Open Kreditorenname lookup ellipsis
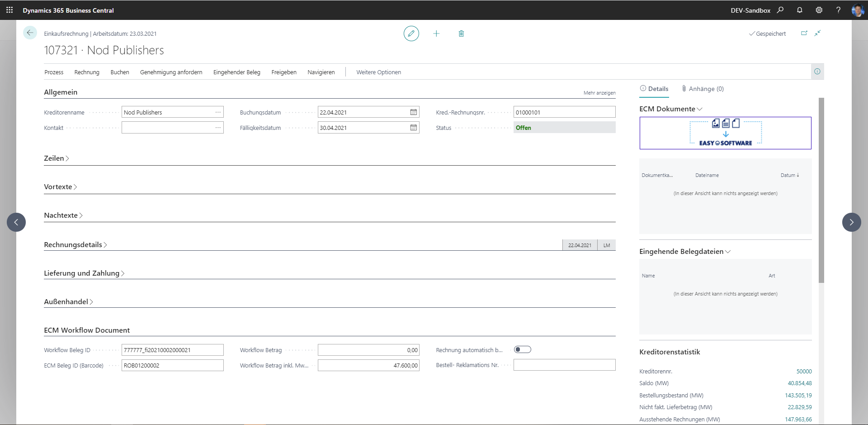The height and width of the screenshot is (425, 868). point(218,112)
